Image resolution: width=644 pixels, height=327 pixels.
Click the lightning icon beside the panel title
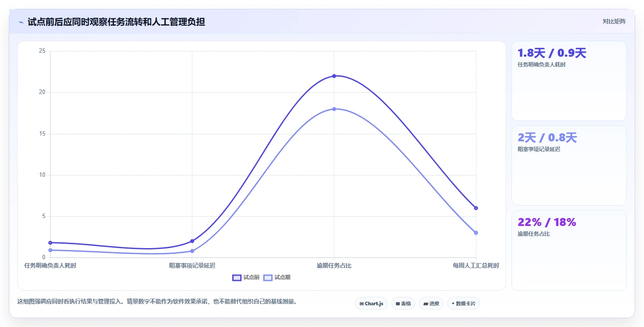pos(21,22)
